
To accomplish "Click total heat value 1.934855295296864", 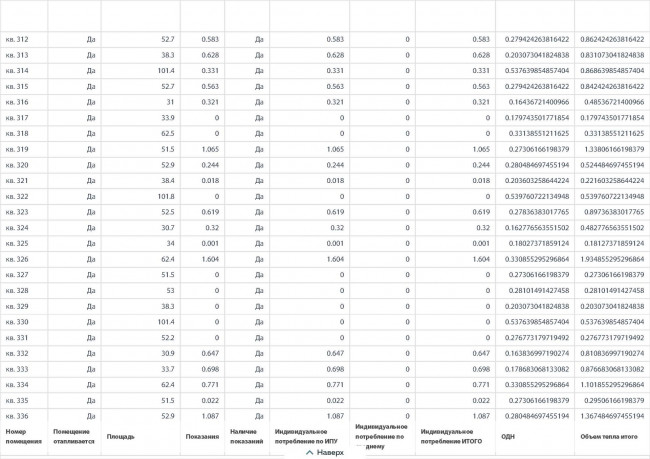I will tap(612, 259).
